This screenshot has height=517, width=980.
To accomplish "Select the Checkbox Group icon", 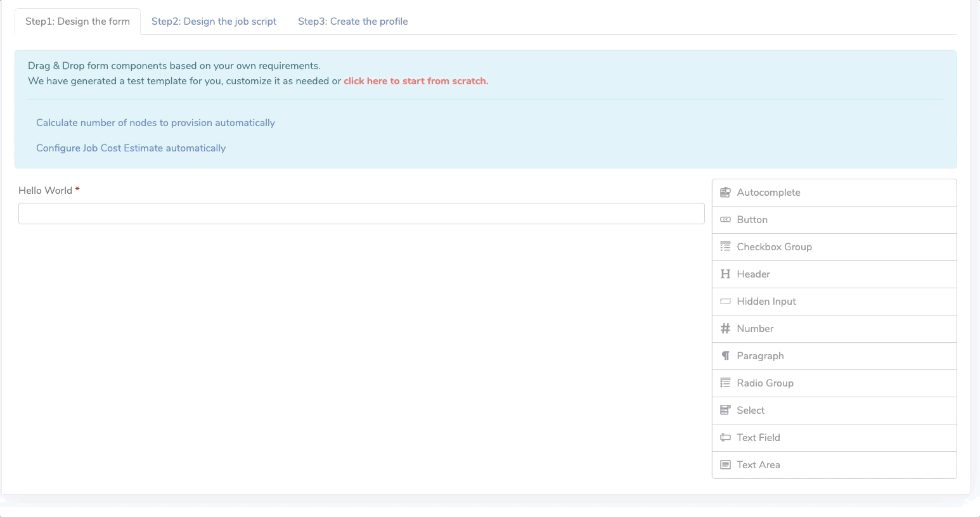I will [725, 247].
